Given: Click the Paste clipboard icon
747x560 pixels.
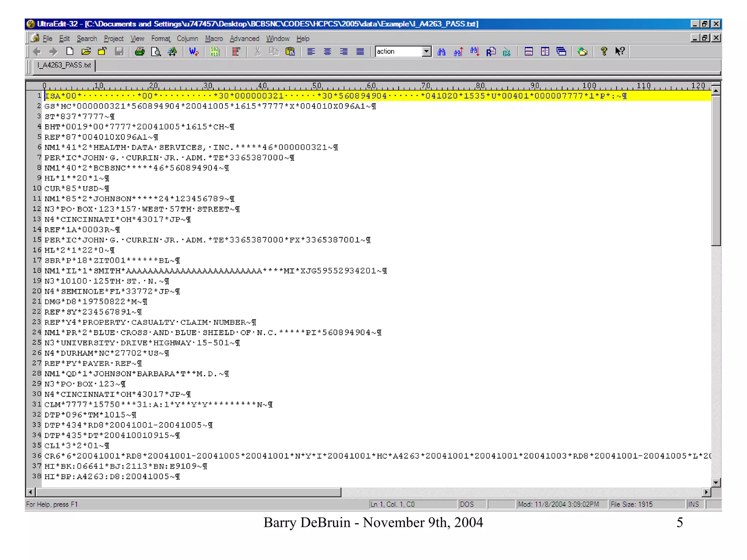Looking at the screenshot, I should click(290, 51).
